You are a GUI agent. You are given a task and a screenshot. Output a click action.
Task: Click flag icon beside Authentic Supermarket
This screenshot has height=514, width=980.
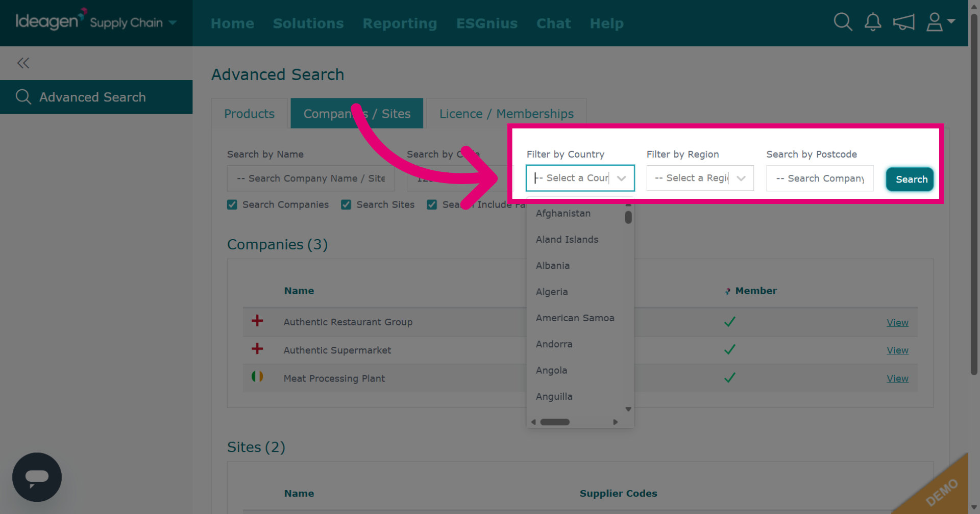[x=257, y=349]
